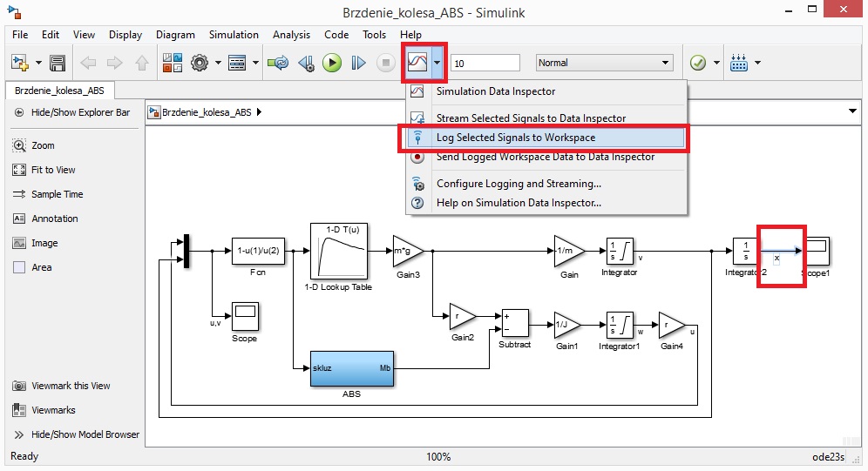Click the Step Back configuration icon

tap(306, 63)
